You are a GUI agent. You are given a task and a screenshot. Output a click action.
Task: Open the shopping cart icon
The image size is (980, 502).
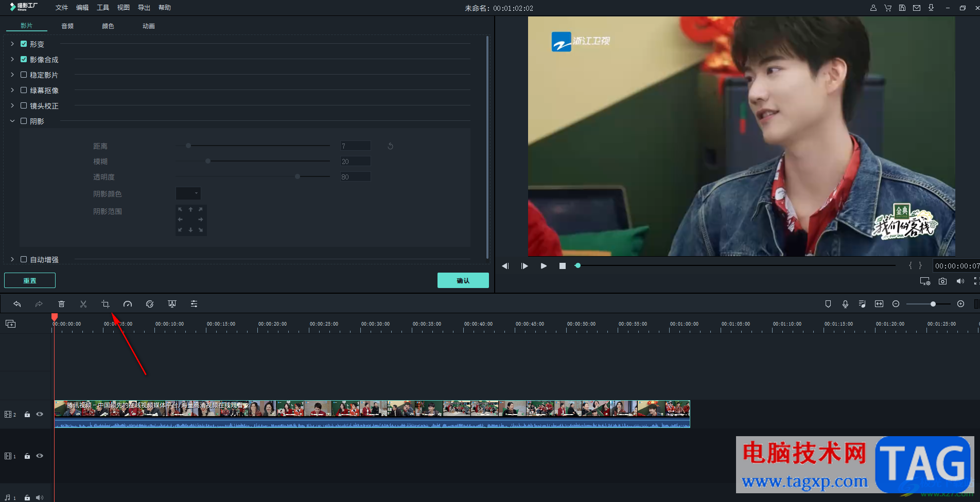888,8
